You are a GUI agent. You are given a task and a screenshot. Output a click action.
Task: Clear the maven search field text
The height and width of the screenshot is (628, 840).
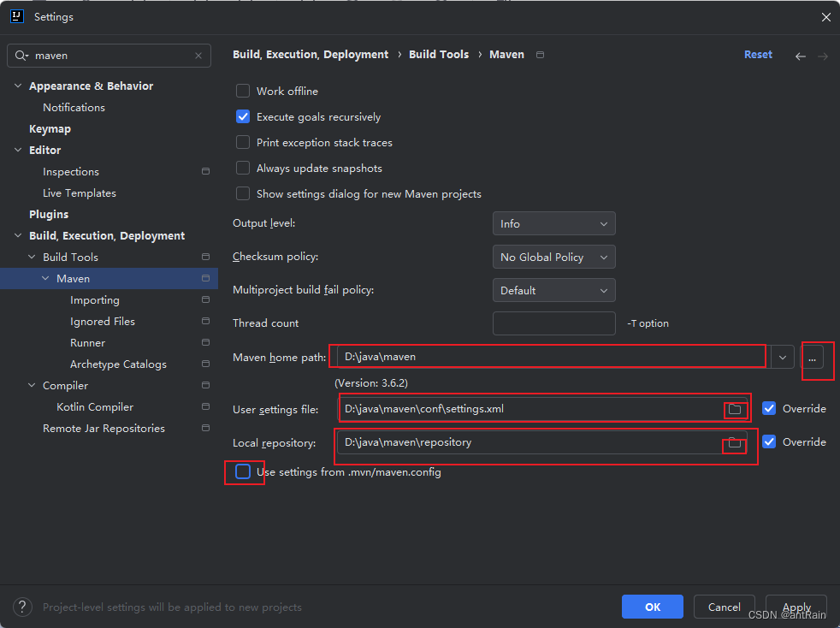click(x=198, y=56)
